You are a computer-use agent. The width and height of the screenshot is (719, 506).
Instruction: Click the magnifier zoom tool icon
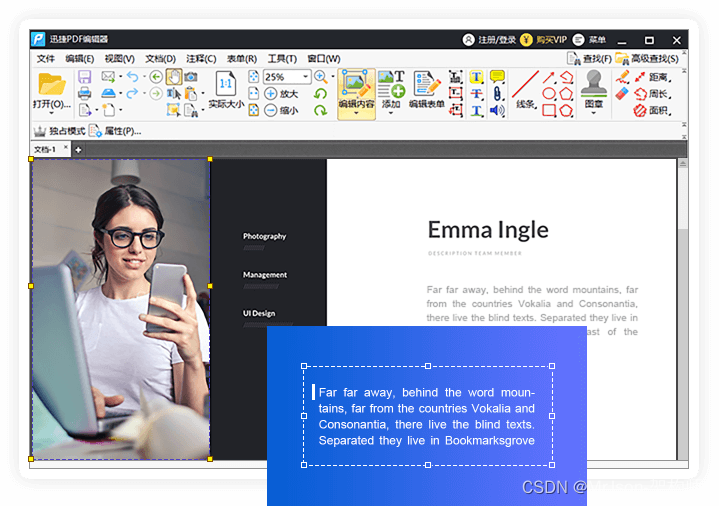pyautogui.click(x=321, y=77)
